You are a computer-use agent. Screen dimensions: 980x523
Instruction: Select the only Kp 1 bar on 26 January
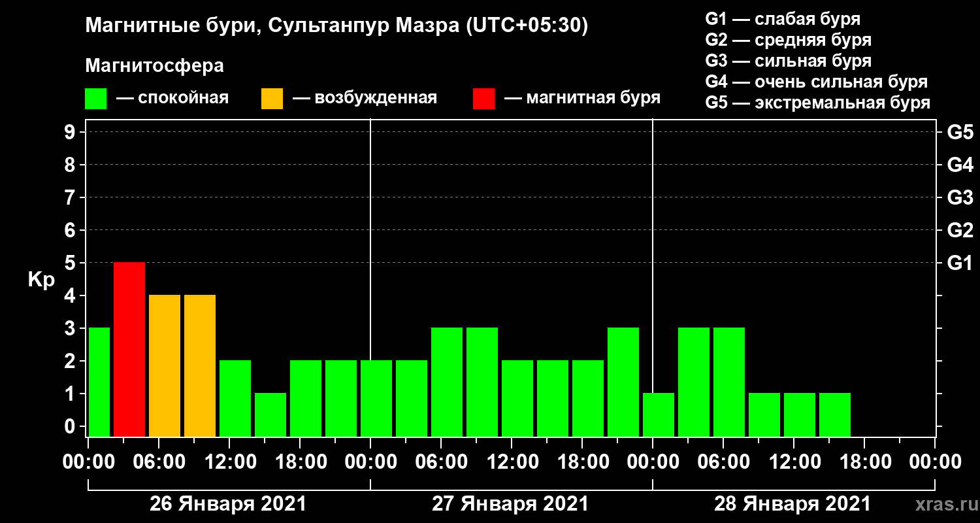tap(270, 414)
